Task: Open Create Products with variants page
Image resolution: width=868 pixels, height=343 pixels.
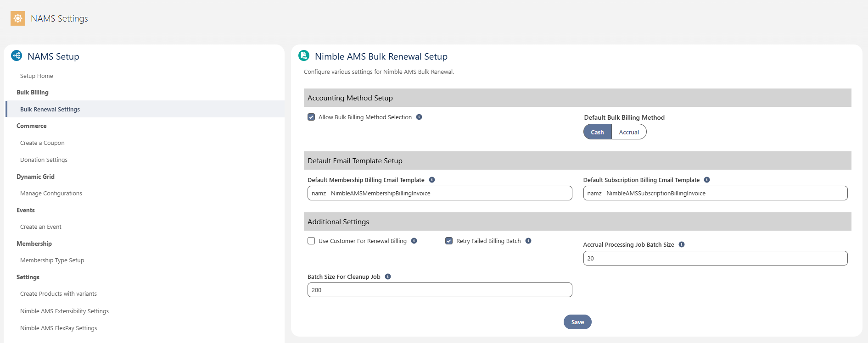Action: [x=58, y=293]
